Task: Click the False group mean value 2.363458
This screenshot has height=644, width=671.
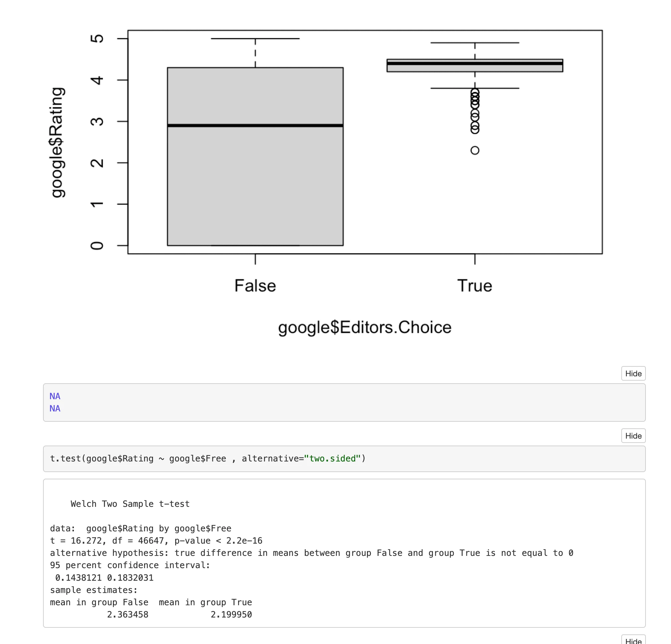Action: (128, 615)
